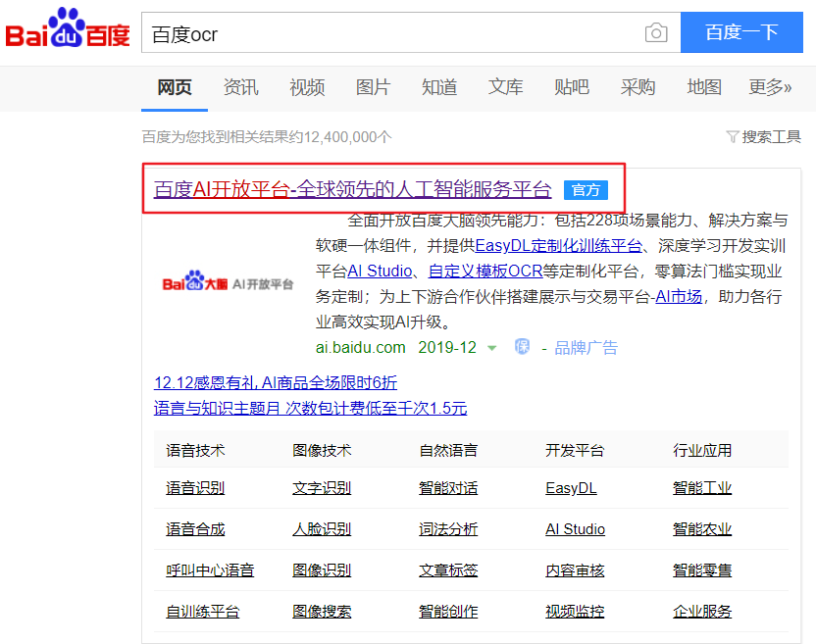Click the 图像技术 column header
Image resolution: width=816 pixels, height=644 pixels.
tap(322, 450)
